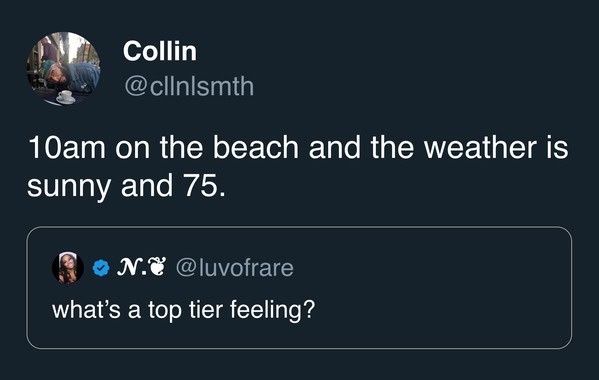The width and height of the screenshot is (599, 380).
Task: Open the @luvofrare handle
Action: (x=235, y=268)
